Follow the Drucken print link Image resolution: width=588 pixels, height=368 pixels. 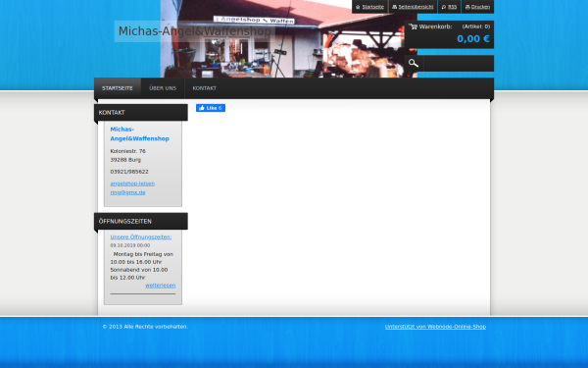[480, 7]
